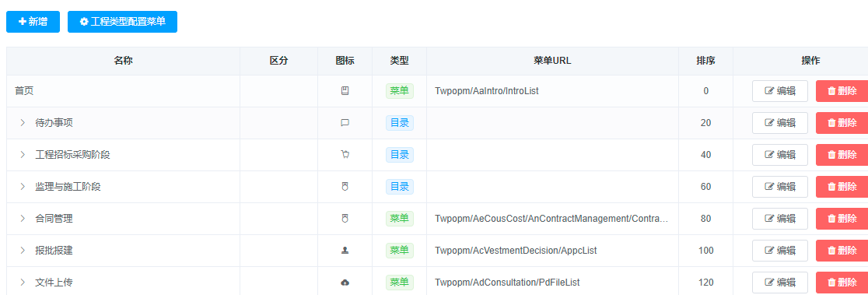Click the 菜单URL column header
Screen dimensions: 868x295
pyautogui.click(x=552, y=61)
